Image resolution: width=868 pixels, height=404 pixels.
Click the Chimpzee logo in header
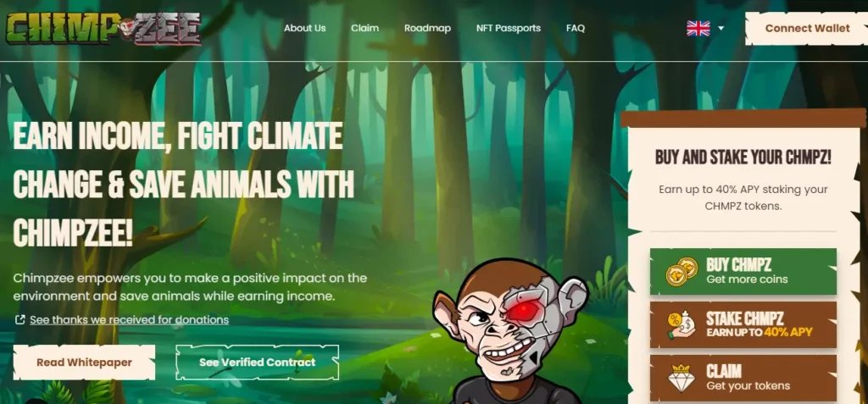coord(104,28)
